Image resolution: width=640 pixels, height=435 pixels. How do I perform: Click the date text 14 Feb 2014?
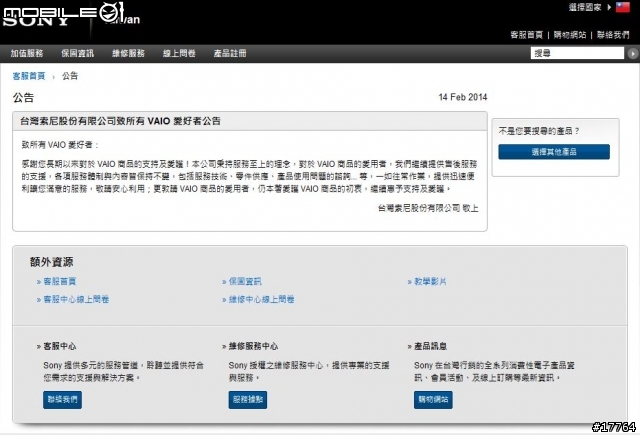(463, 97)
